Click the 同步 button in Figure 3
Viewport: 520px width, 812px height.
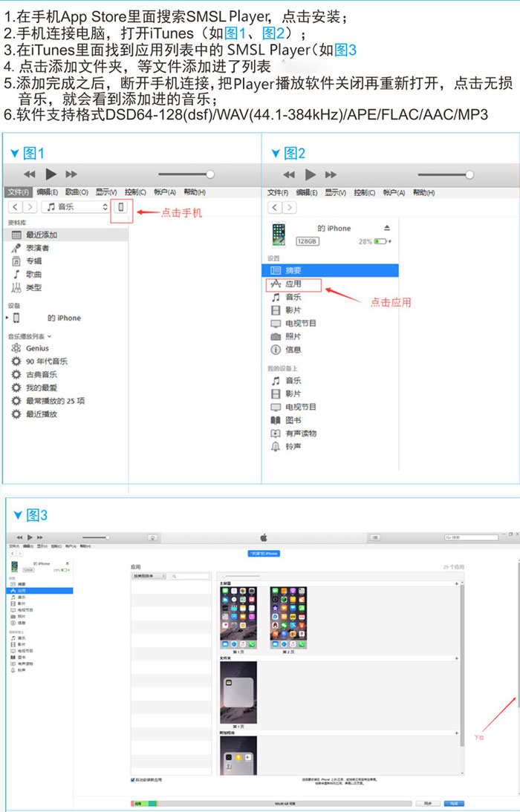(428, 803)
